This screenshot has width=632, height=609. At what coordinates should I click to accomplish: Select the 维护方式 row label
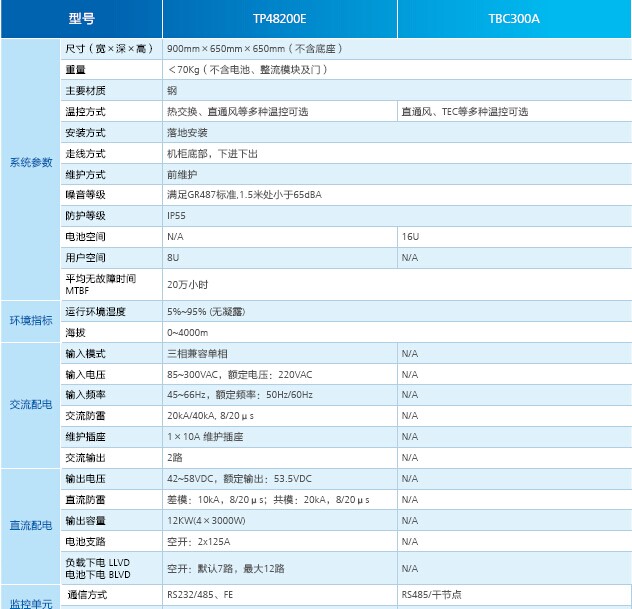(x=85, y=175)
